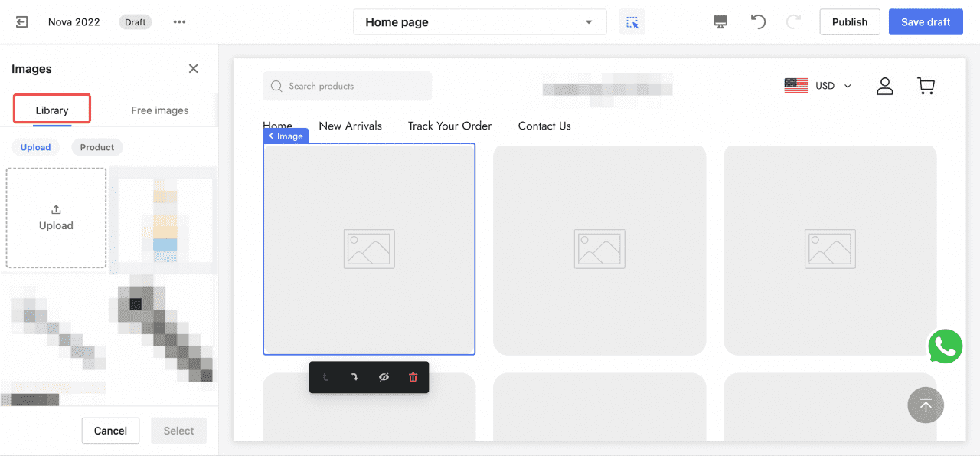Open the Contact Us link

(544, 126)
